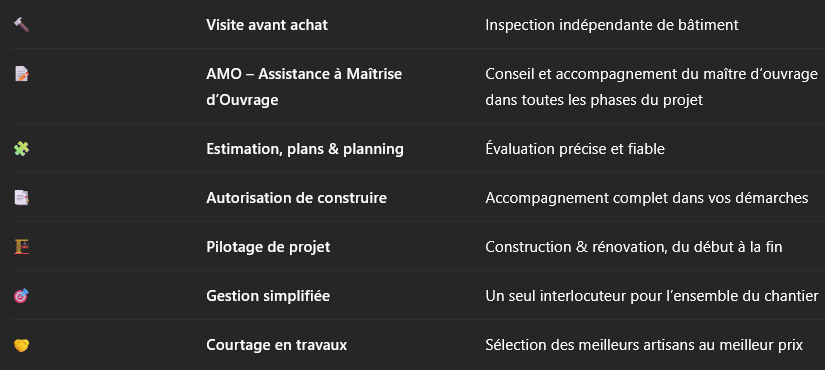Image resolution: width=825 pixels, height=370 pixels.
Task: Open Autorisation de construire entry
Action: click(296, 198)
